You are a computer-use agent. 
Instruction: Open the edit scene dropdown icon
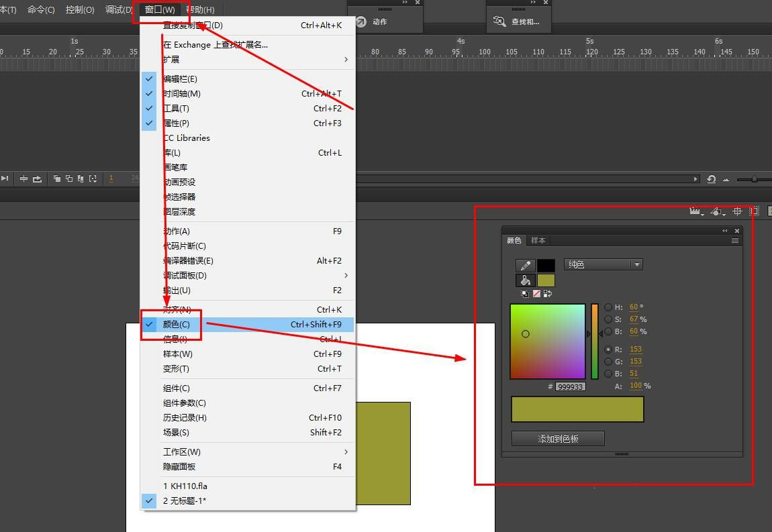(x=697, y=212)
